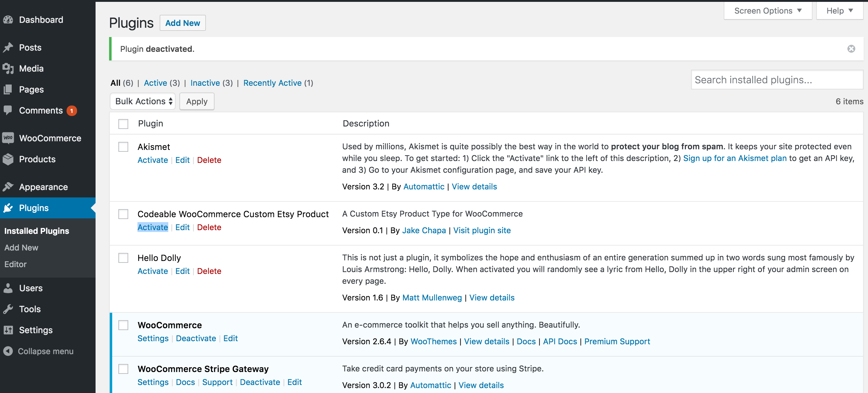Filter plugins by Inactive

205,83
